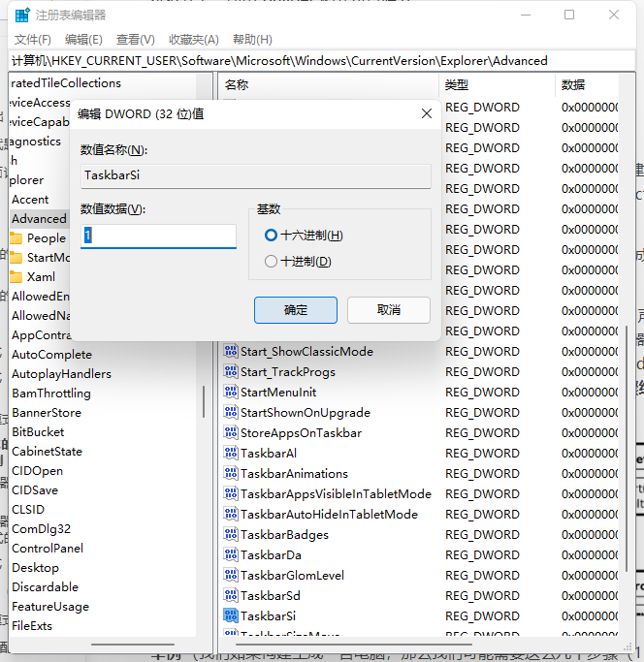The height and width of the screenshot is (662, 644).
Task: Select the Advanced key in tree
Action: [x=40, y=219]
